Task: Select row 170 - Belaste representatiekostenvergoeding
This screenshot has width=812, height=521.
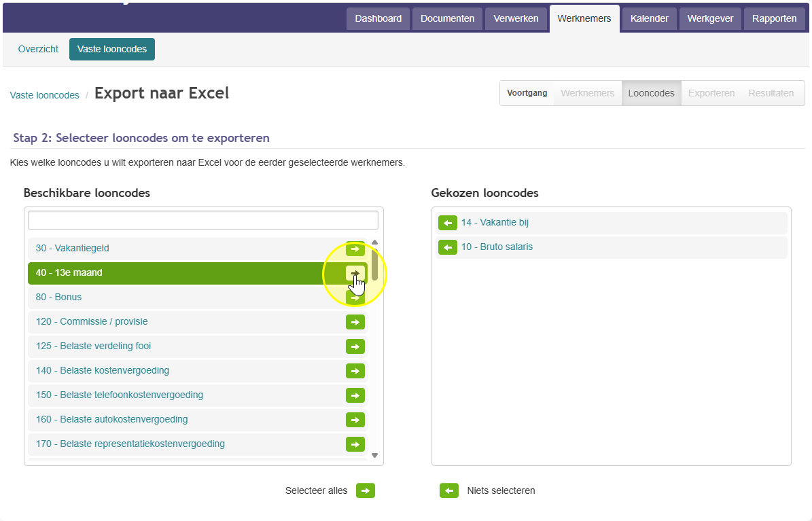Action: tap(197, 444)
